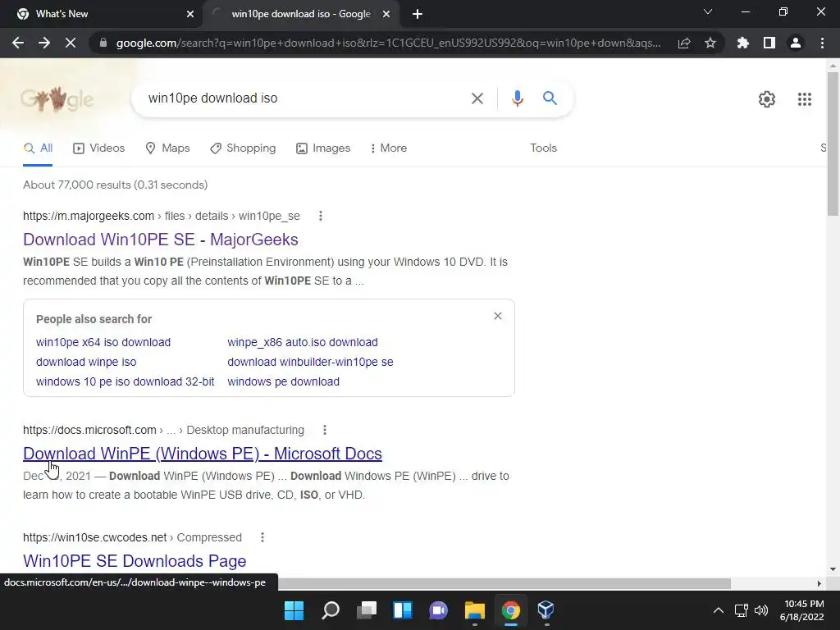Switch to Images results

pos(323,148)
